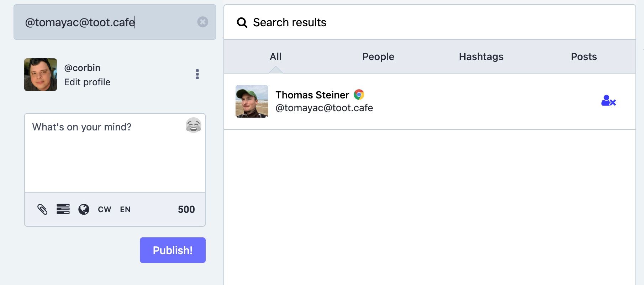Open the account menu three dots

pyautogui.click(x=197, y=74)
